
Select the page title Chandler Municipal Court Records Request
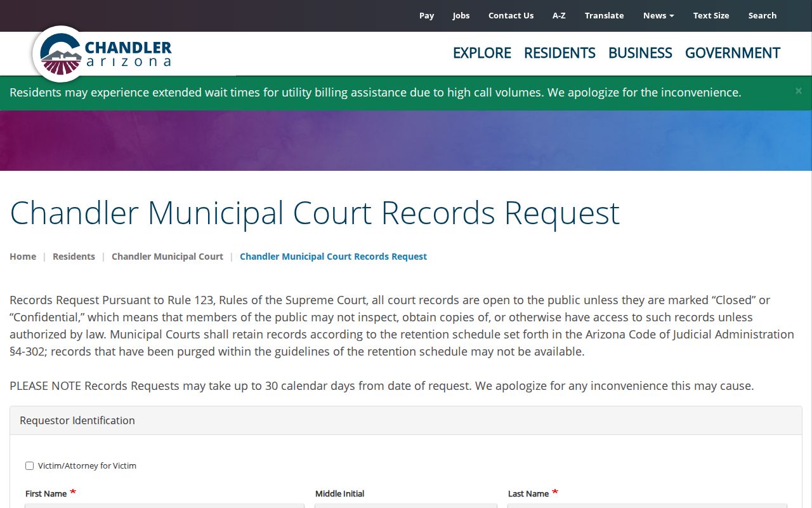315,213
